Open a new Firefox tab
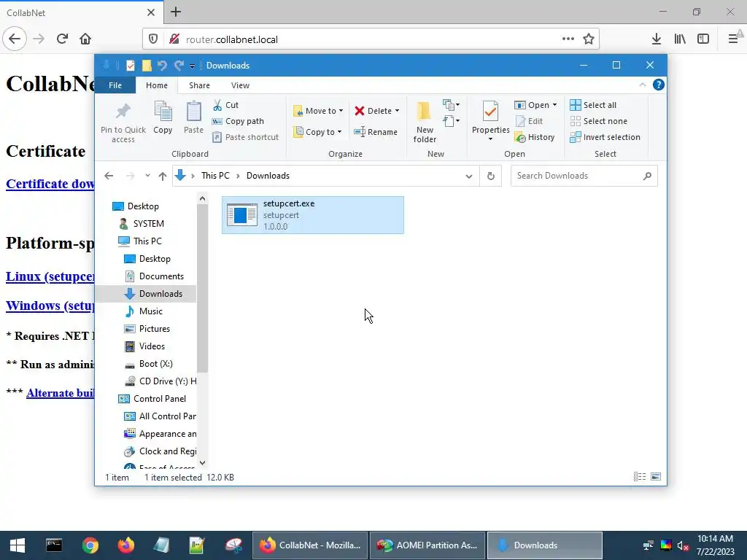 click(x=176, y=12)
